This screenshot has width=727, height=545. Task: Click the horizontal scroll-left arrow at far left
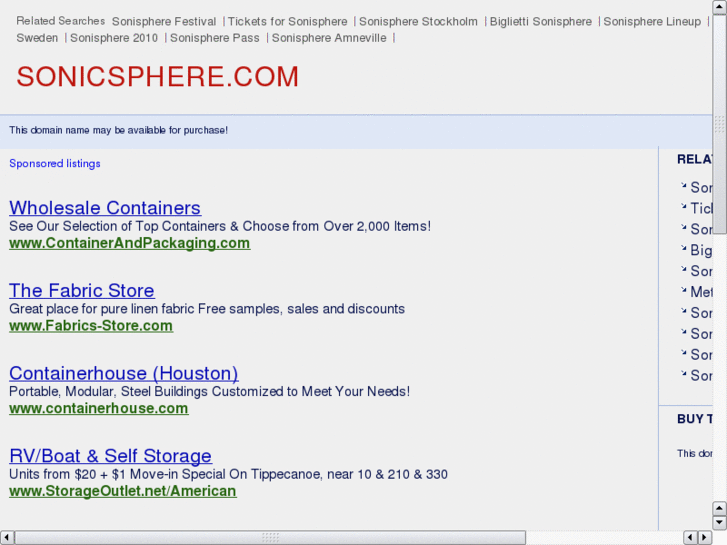point(7,538)
